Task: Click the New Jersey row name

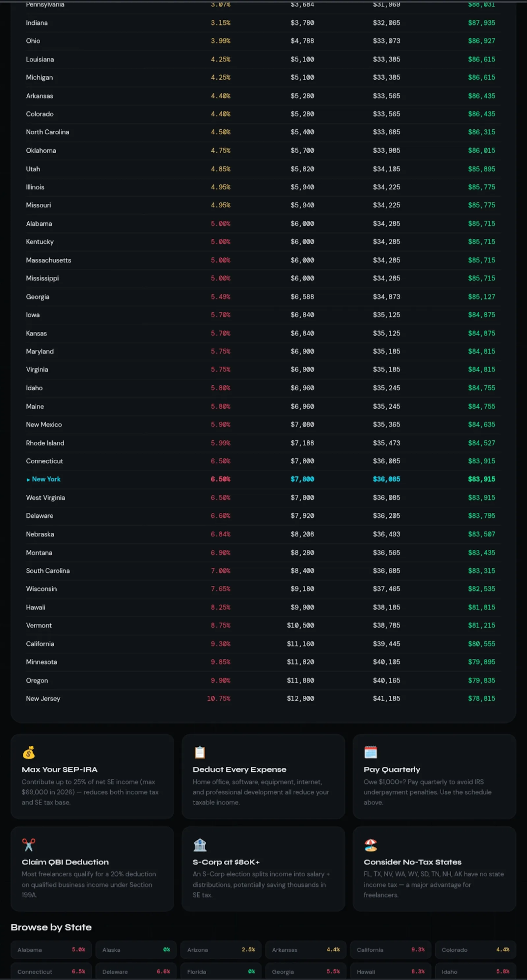Action: 43,699
